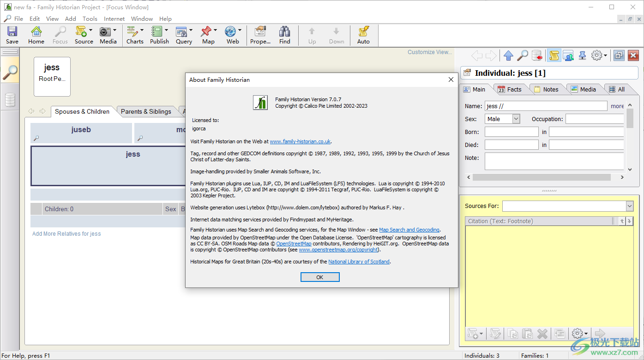Expand the Map dropdown arrow
644x360 pixels.
click(215, 31)
